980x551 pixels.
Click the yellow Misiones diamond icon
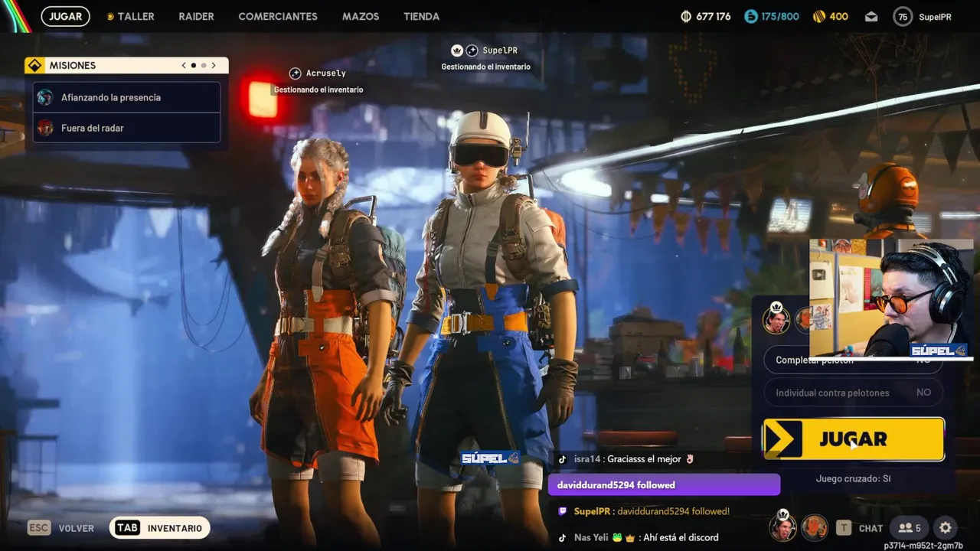point(34,65)
